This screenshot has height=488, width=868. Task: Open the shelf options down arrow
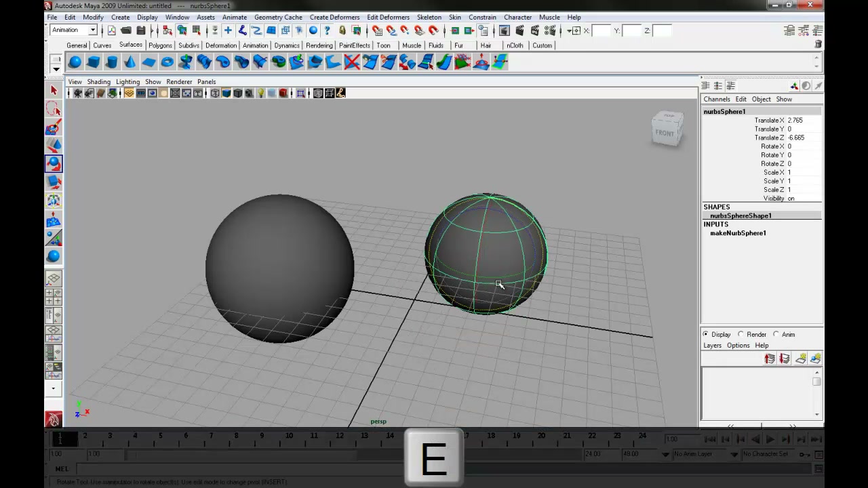pyautogui.click(x=56, y=68)
